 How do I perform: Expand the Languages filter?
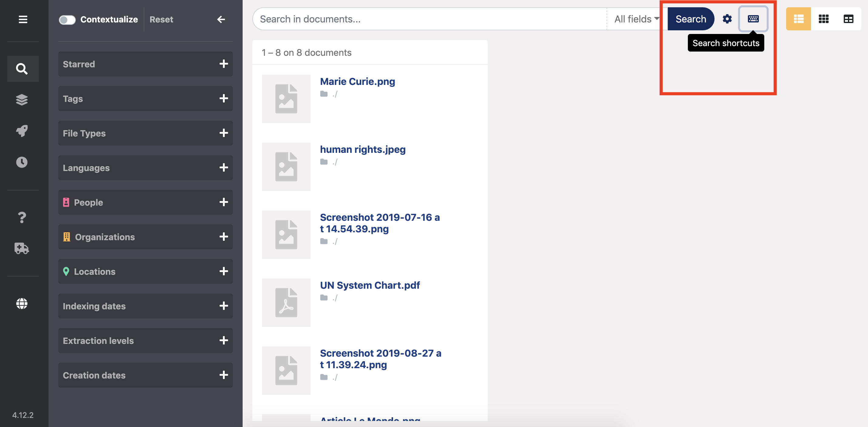(146, 168)
